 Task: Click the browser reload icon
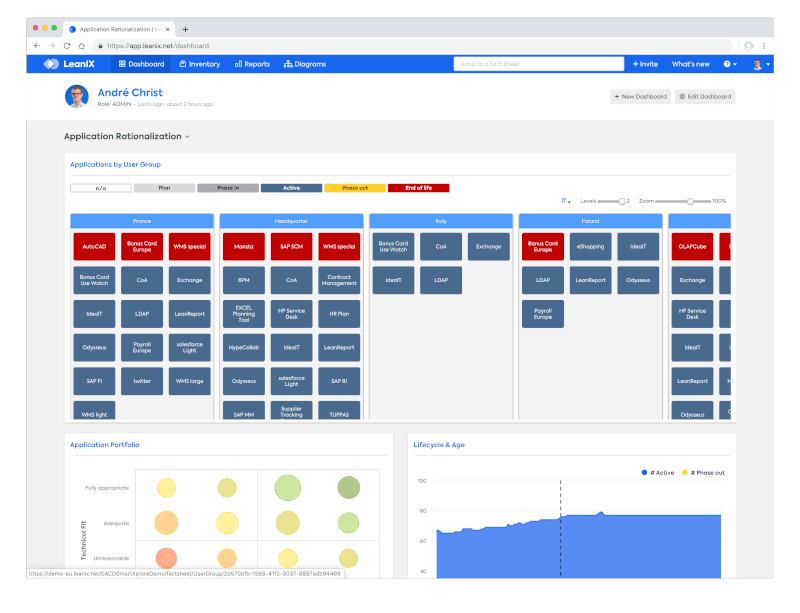[67, 46]
